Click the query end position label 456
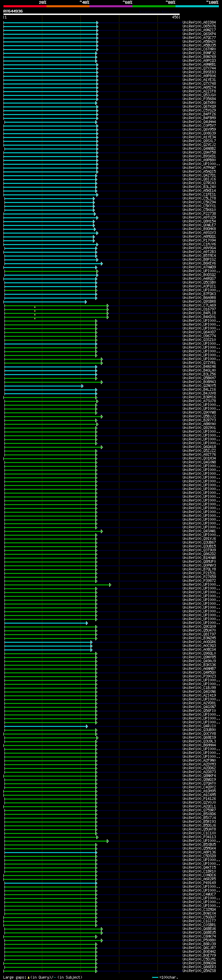Image resolution: width=222 pixels, height=980 pixels. pyautogui.click(x=175, y=17)
